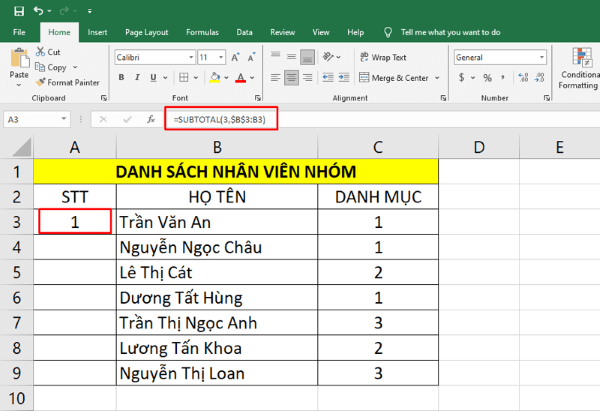Image resolution: width=600 pixels, height=411 pixels.
Task: Switch to the Insert tab
Action: pos(97,32)
